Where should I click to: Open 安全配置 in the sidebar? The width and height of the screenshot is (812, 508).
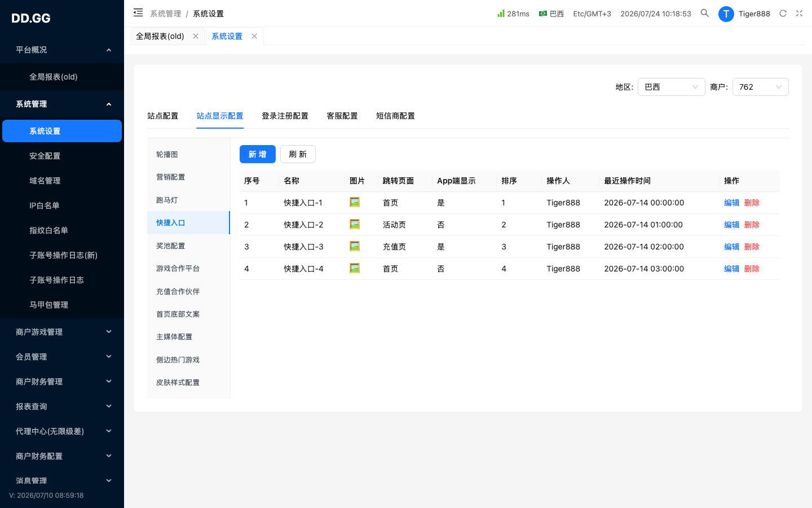pos(62,156)
